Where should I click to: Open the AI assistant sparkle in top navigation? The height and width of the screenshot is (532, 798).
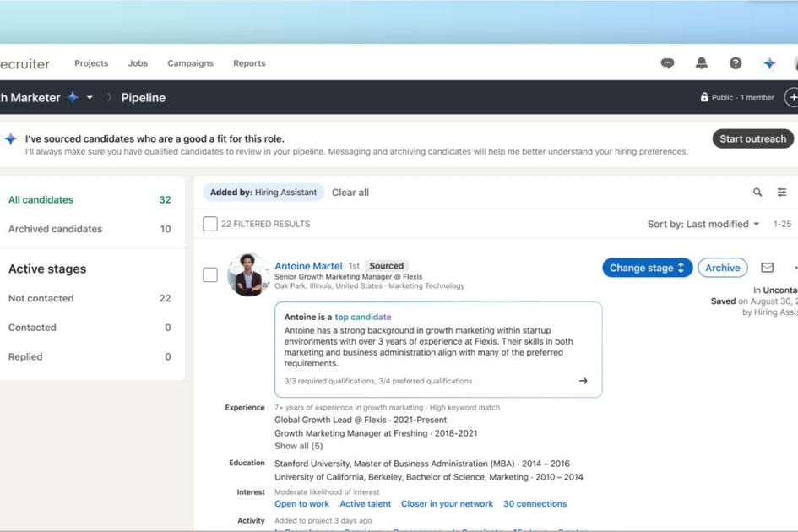pos(769,63)
